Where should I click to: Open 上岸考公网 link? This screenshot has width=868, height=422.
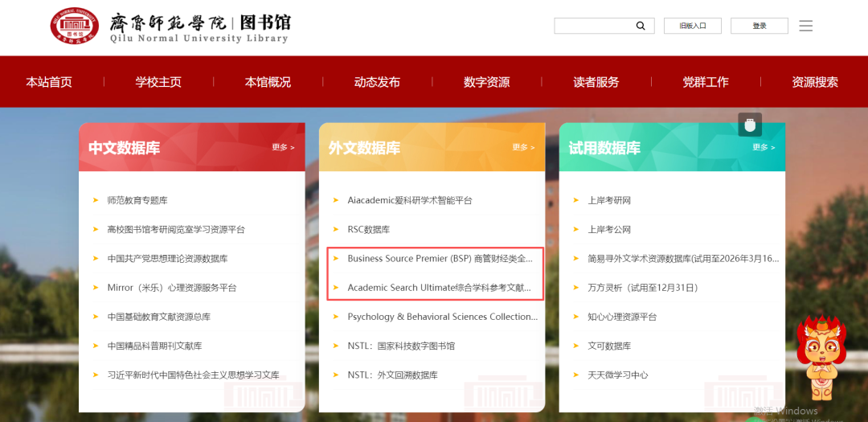tap(609, 229)
